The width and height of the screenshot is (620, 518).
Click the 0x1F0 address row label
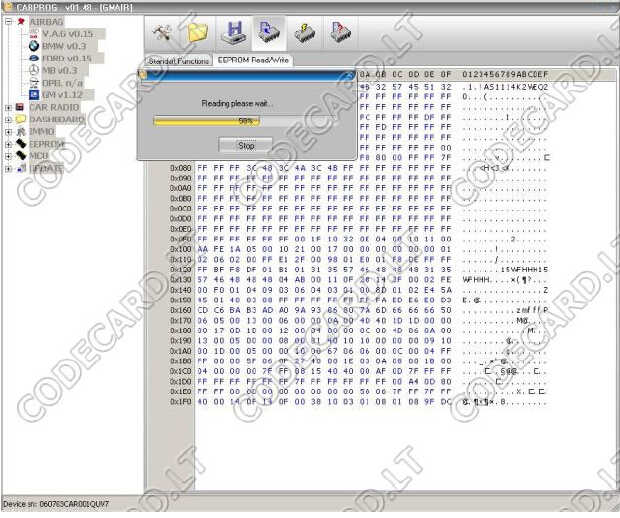[x=181, y=402]
